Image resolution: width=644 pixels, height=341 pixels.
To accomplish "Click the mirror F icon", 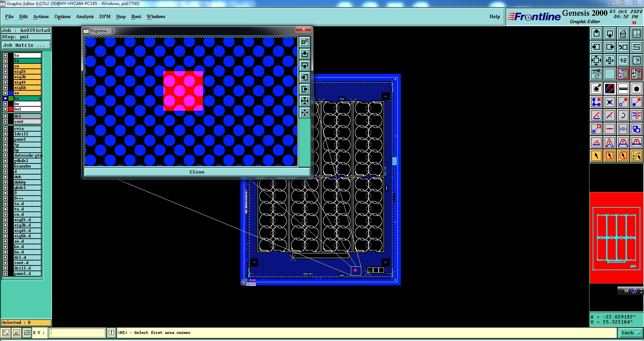I will [x=637, y=115].
